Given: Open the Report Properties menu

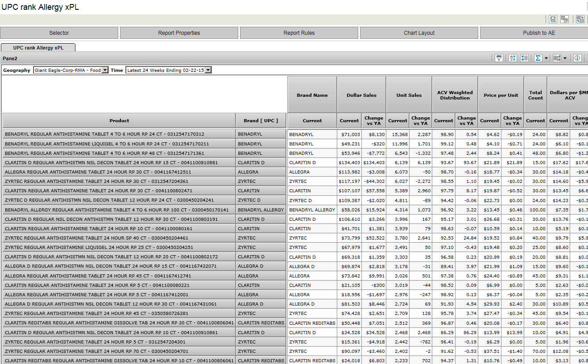Looking at the screenshot, I should tap(179, 33).
